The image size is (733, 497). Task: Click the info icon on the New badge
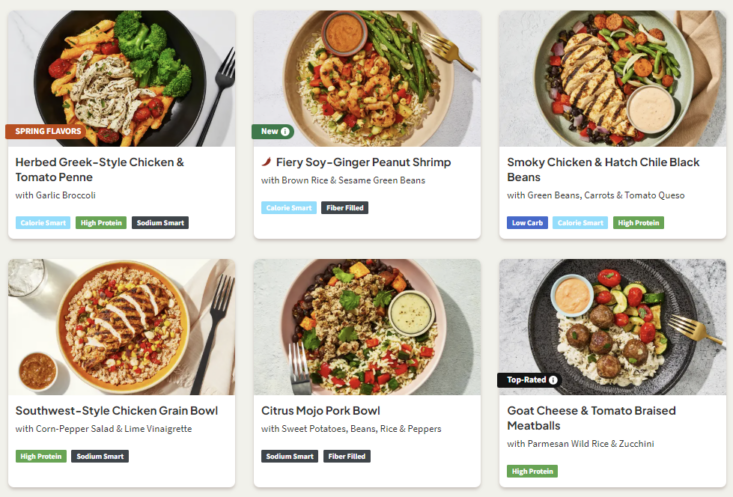(x=285, y=131)
